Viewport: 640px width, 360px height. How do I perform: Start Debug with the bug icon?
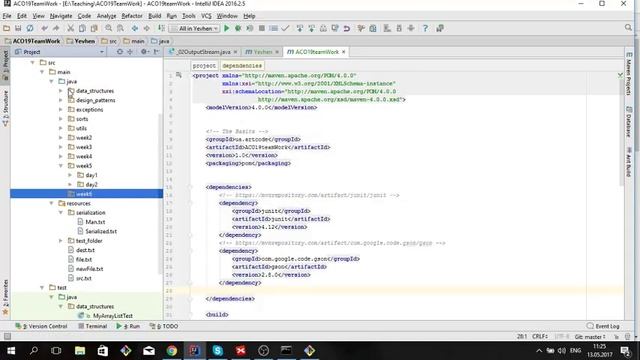pyautogui.click(x=238, y=28)
